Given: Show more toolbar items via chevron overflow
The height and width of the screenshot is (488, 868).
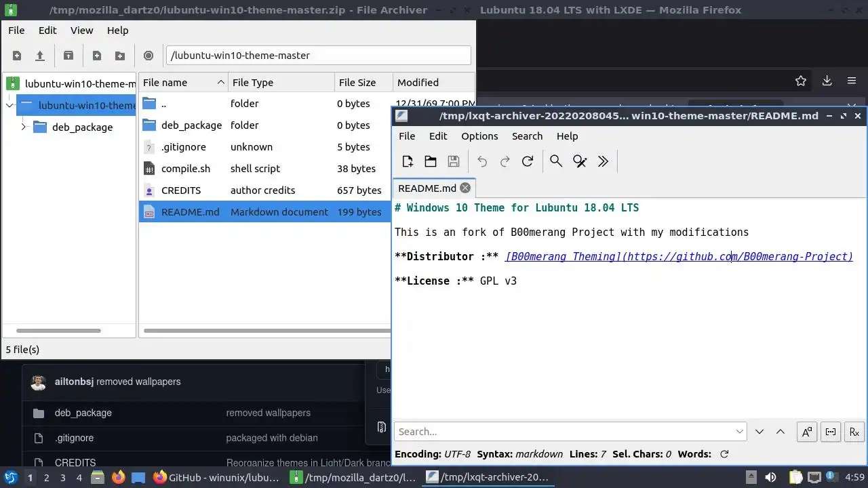Looking at the screenshot, I should (x=603, y=161).
